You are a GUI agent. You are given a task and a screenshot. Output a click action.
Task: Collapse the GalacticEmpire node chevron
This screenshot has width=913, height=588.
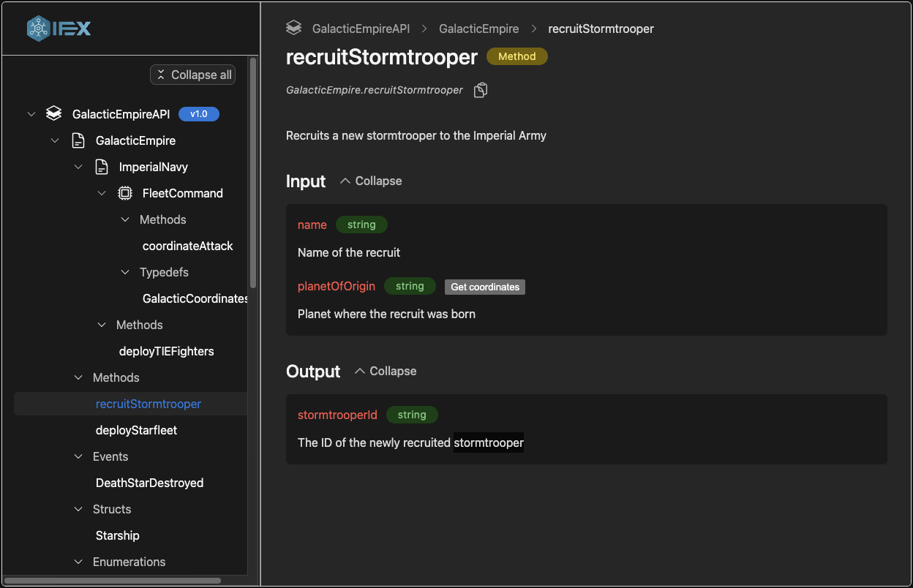pos(55,140)
